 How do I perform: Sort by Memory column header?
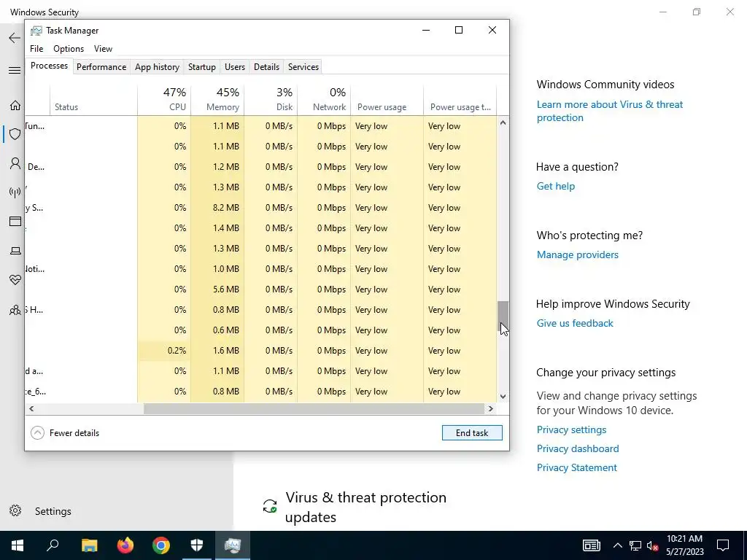(x=217, y=99)
